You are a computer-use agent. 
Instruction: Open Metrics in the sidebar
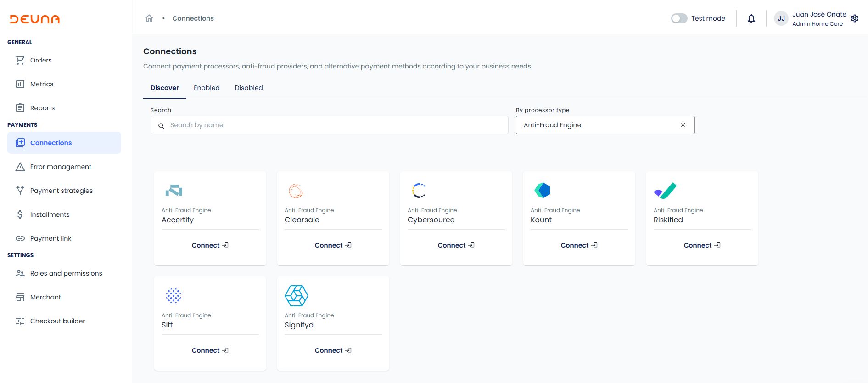tap(64, 84)
